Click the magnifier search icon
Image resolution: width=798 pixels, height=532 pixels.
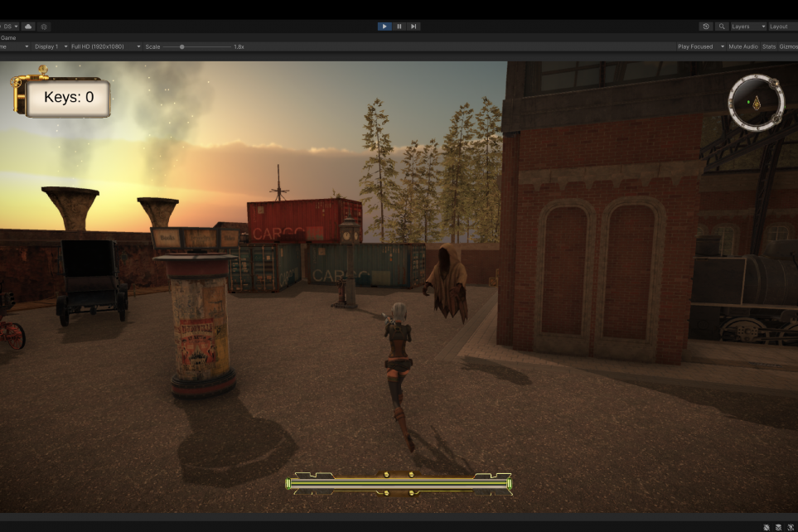click(x=722, y=27)
